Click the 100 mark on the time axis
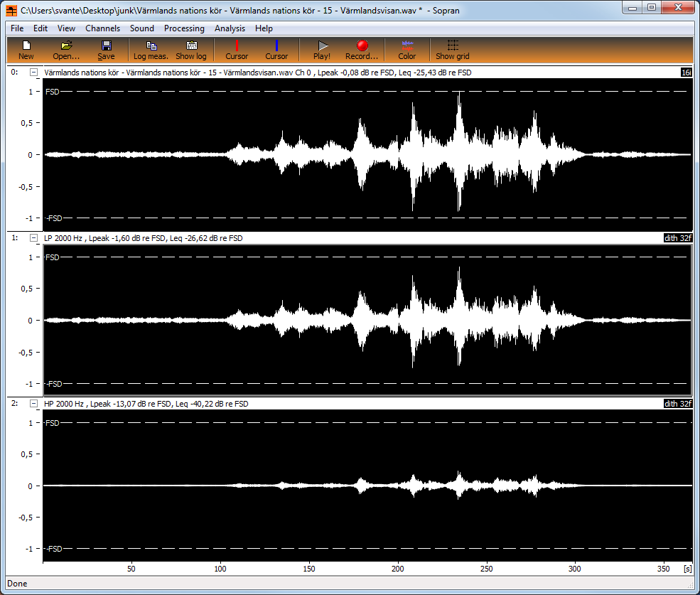 pos(220,569)
